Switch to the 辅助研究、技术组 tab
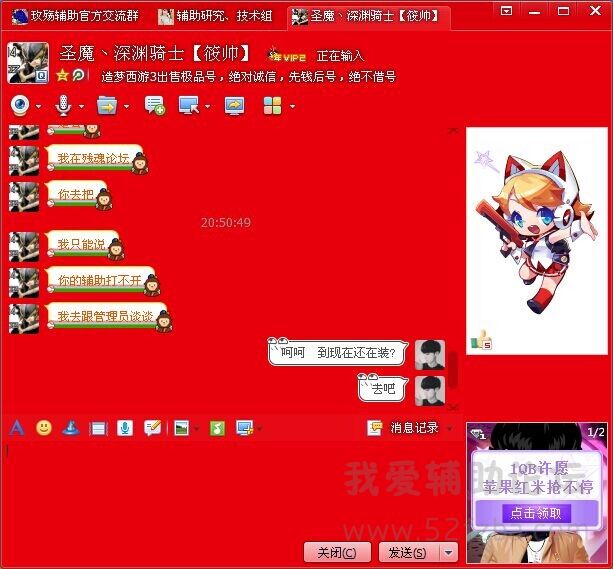The width and height of the screenshot is (613, 569). (215, 16)
